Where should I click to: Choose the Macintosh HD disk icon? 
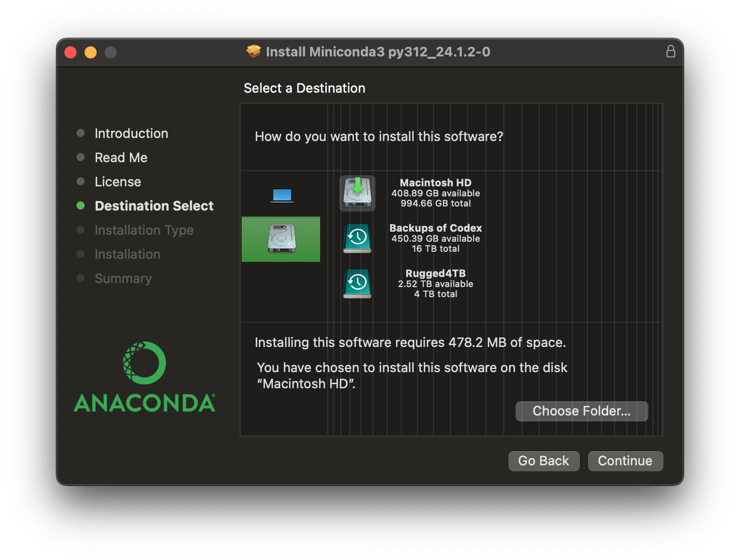click(x=357, y=193)
